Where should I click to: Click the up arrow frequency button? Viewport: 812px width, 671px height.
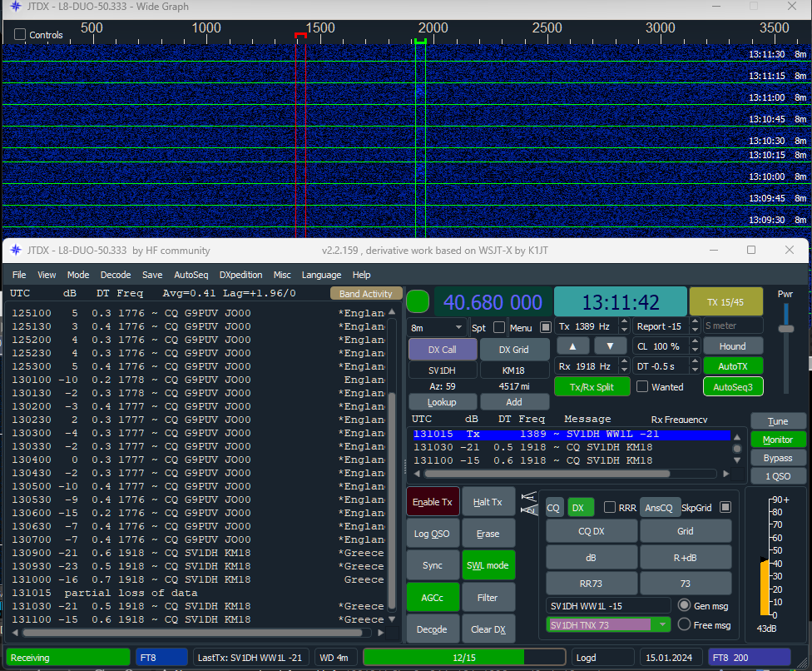point(572,346)
